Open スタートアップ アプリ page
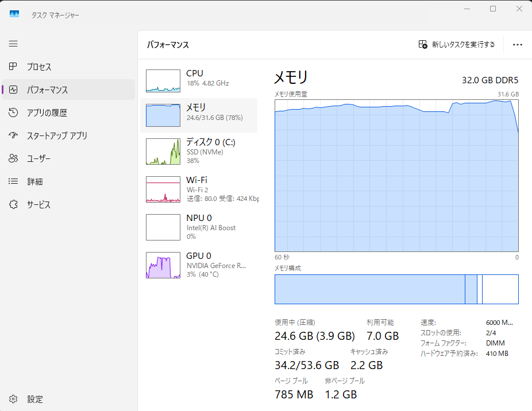The height and width of the screenshot is (411, 532). pos(68,135)
